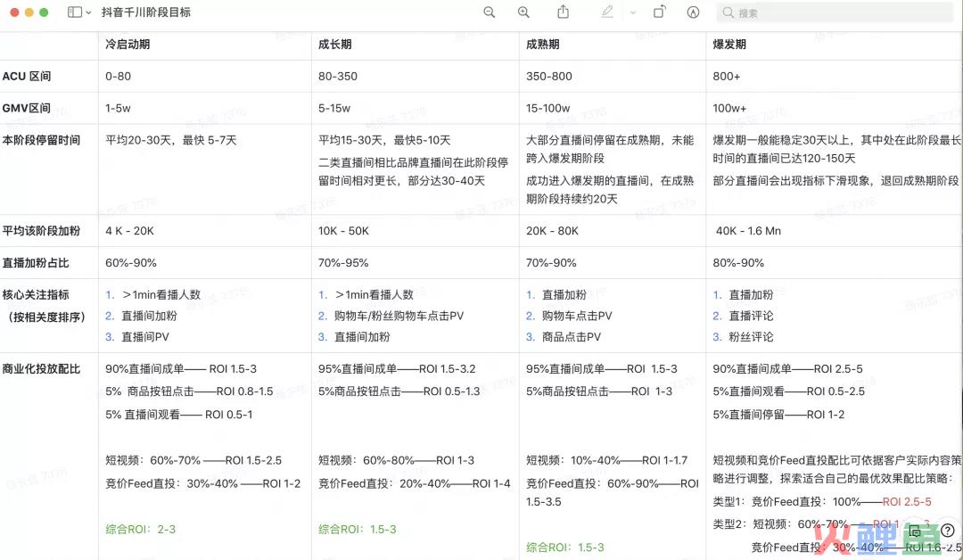Click the 10K - 50K cell
The height and width of the screenshot is (560, 963).
coord(343,231)
